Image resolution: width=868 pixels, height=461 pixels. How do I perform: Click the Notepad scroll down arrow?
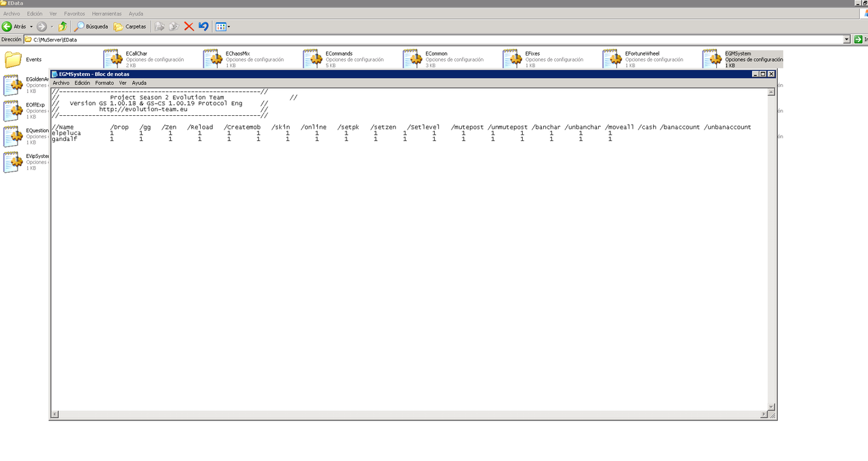pos(771,407)
